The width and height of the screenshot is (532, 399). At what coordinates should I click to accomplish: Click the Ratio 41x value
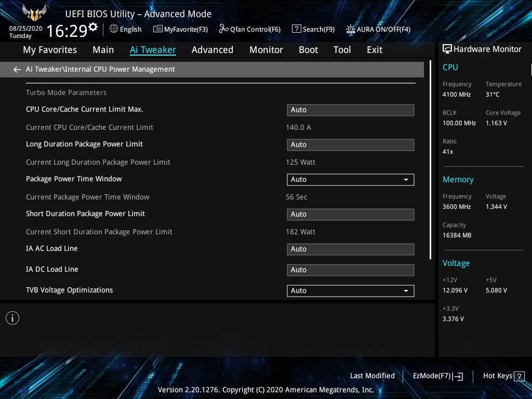tap(447, 151)
